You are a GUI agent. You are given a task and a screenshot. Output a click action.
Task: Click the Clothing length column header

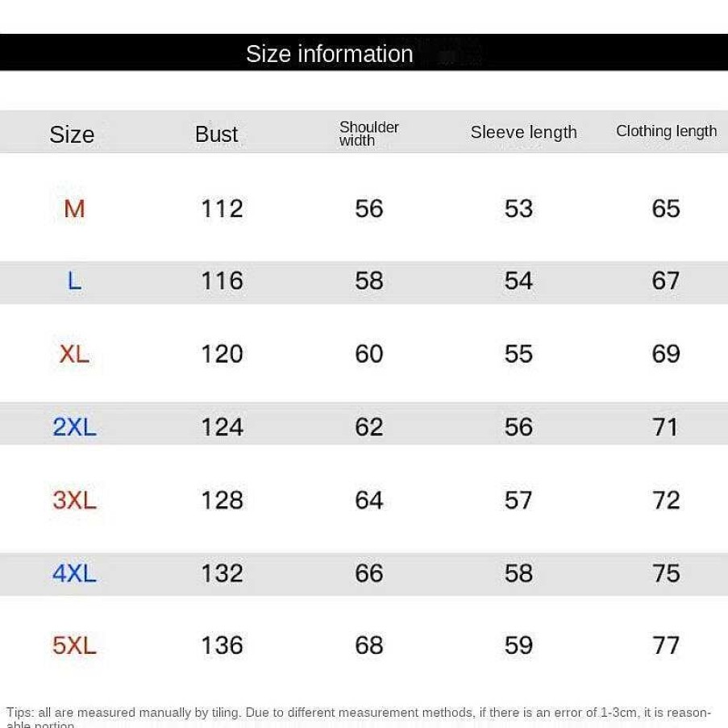tap(666, 131)
